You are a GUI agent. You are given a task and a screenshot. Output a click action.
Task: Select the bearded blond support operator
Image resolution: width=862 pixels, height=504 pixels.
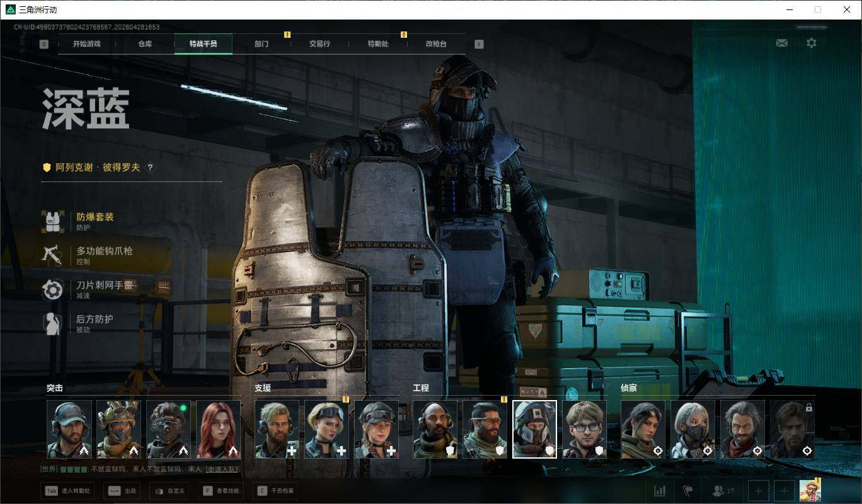277,429
